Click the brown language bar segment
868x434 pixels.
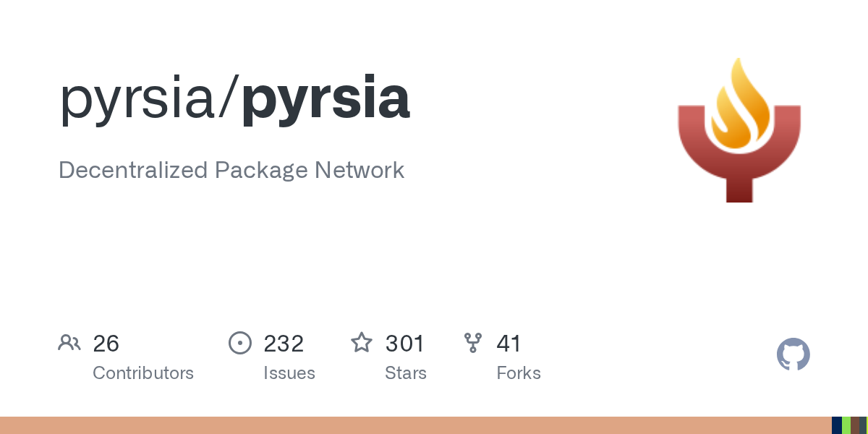point(855,425)
